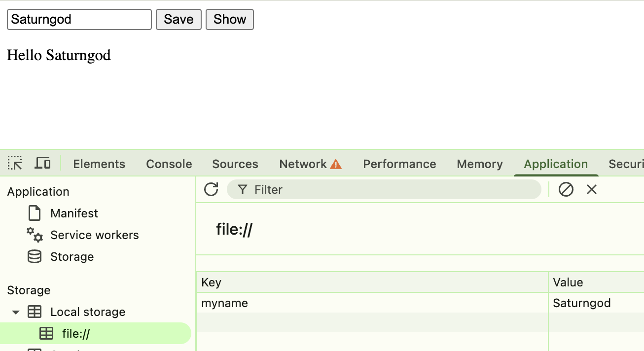Refresh the storage view with reload icon
The height and width of the screenshot is (351, 644).
211,189
